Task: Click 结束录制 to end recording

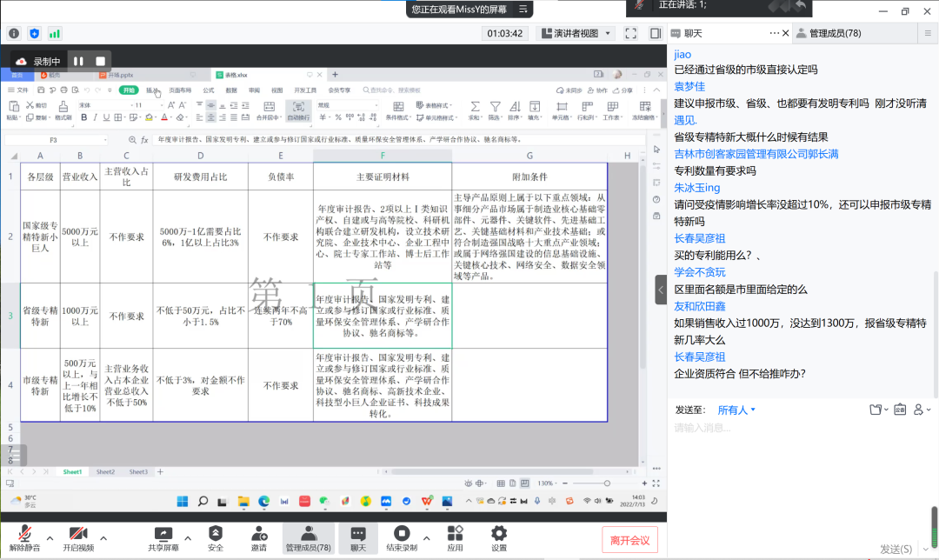Action: pos(401,538)
